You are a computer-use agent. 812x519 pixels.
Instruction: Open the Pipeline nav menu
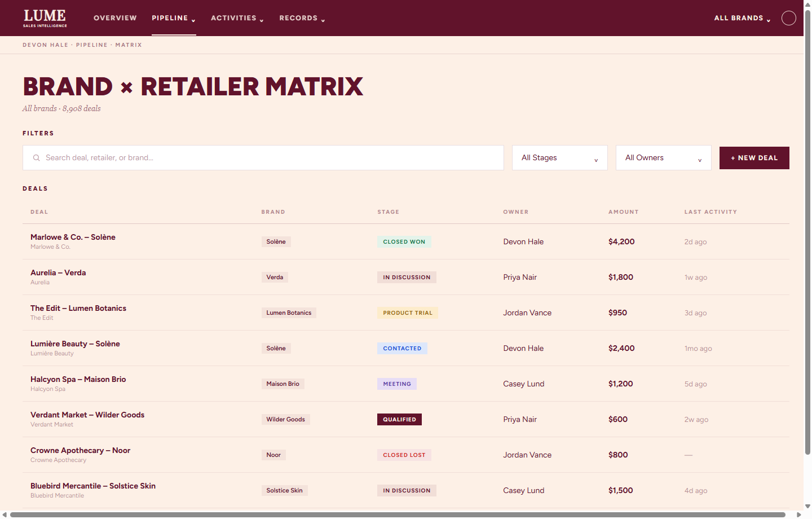[174, 18]
